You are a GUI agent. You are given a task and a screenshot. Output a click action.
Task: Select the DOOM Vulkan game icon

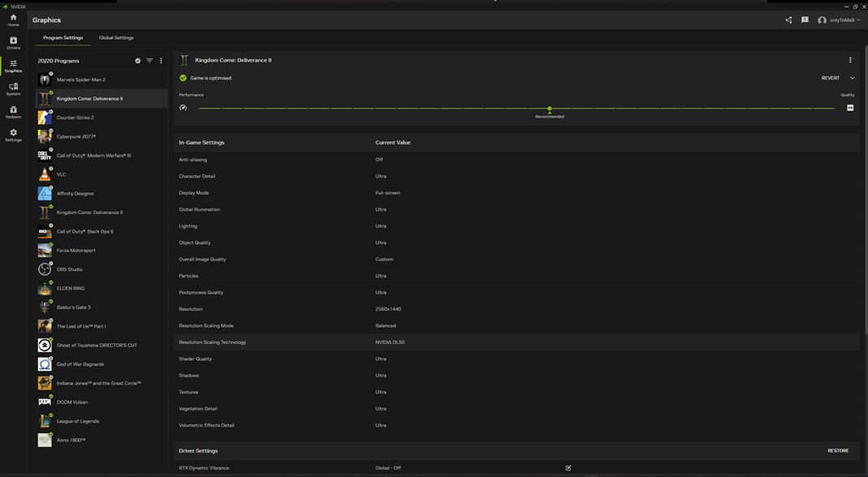click(x=45, y=402)
